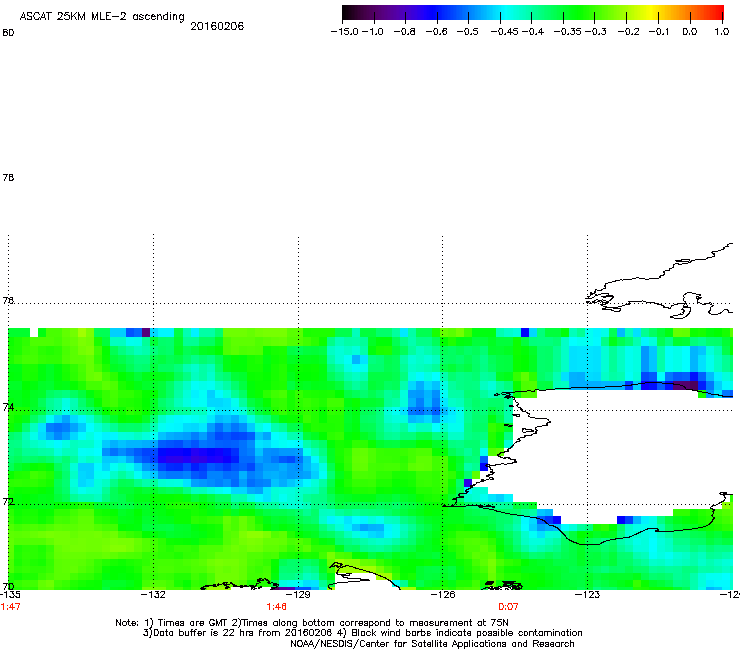Click the -0.35 colorbar label
740x650 pixels.
click(x=567, y=32)
